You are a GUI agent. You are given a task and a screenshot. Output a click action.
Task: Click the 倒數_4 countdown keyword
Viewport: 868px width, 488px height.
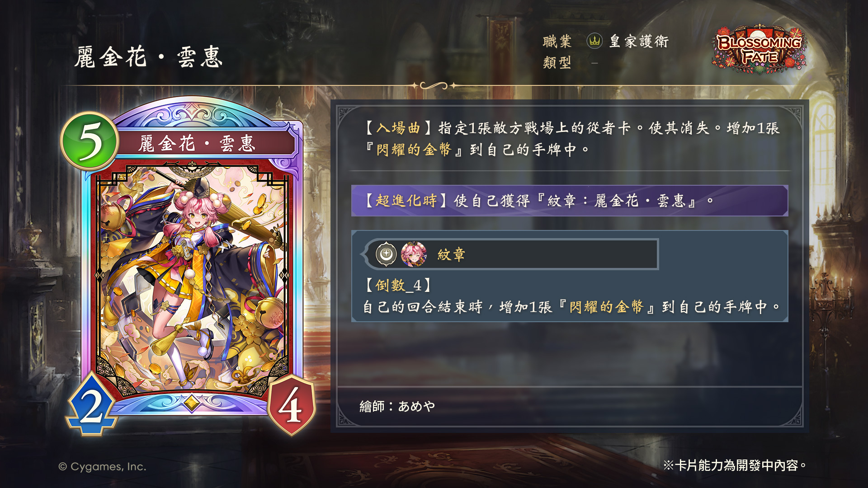click(x=398, y=285)
